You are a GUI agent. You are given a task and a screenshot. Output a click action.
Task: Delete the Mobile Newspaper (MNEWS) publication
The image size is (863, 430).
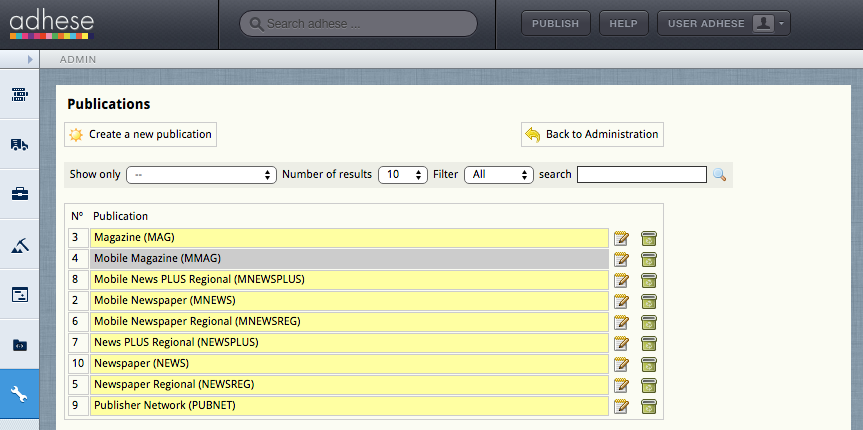(649, 301)
